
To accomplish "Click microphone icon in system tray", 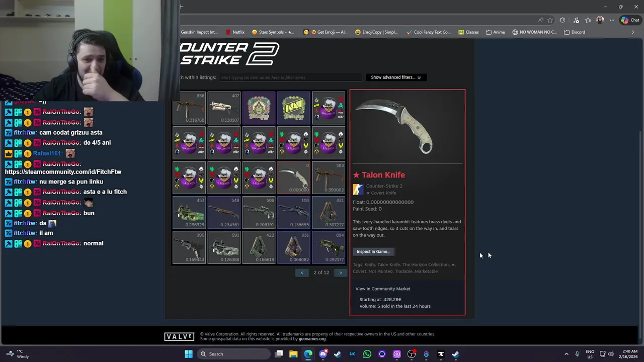I will coord(577,354).
